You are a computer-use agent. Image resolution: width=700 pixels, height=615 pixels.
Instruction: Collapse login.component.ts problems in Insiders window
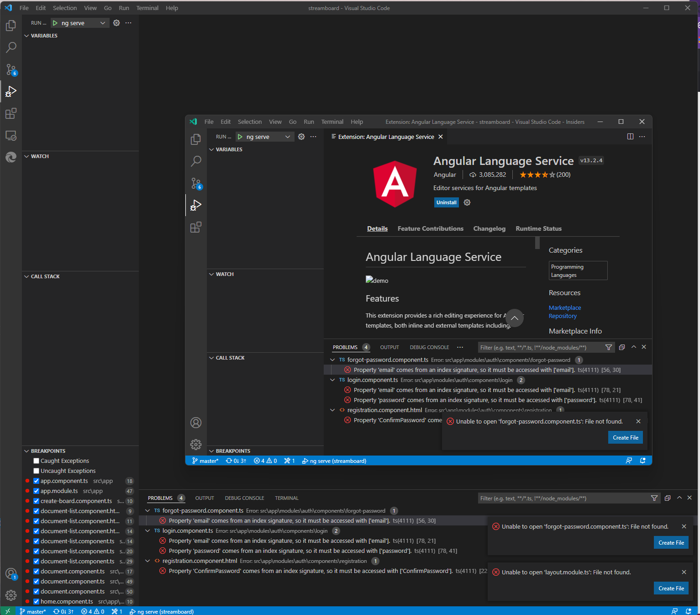coord(332,380)
